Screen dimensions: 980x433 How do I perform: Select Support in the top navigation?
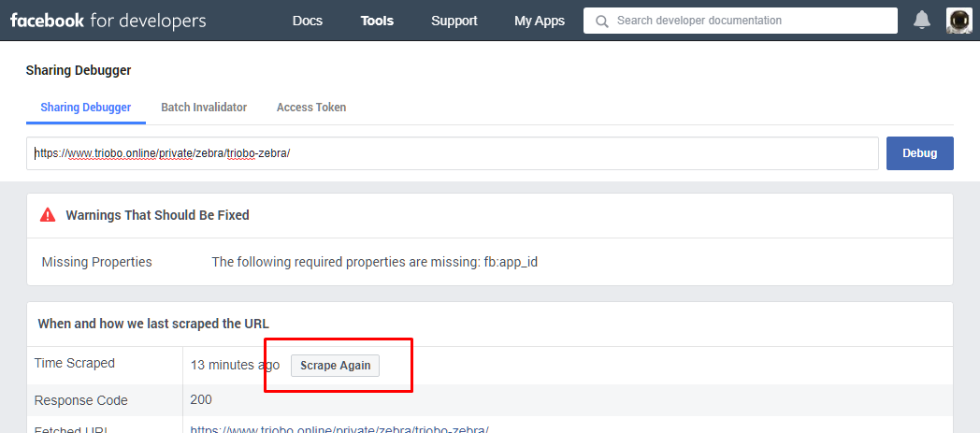point(454,21)
